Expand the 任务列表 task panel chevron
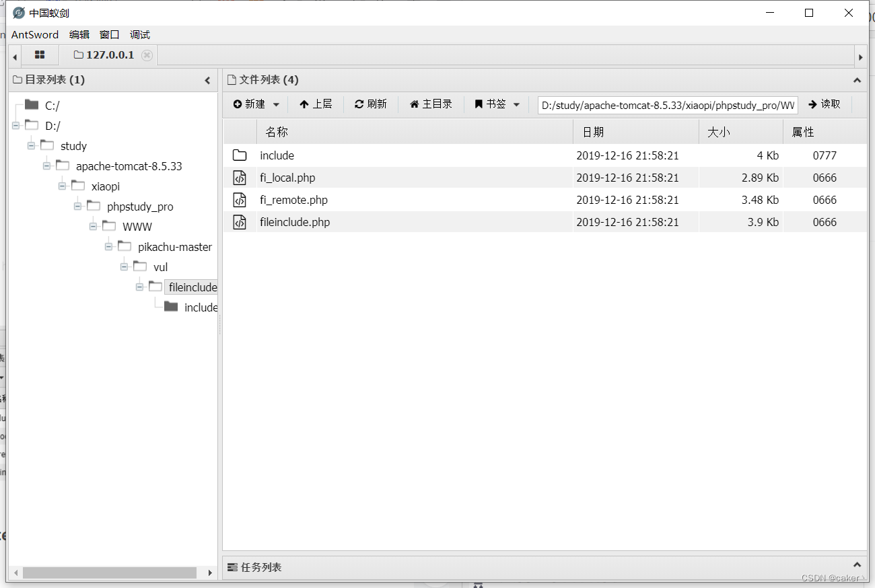Image resolution: width=875 pixels, height=588 pixels. (857, 566)
